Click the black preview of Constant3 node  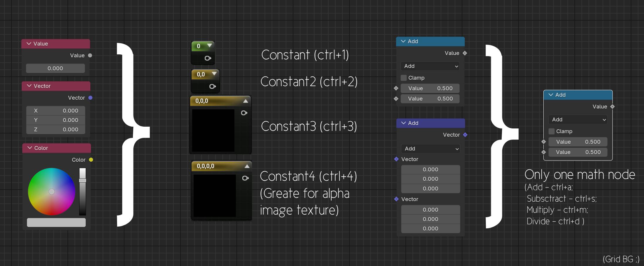pos(213,131)
